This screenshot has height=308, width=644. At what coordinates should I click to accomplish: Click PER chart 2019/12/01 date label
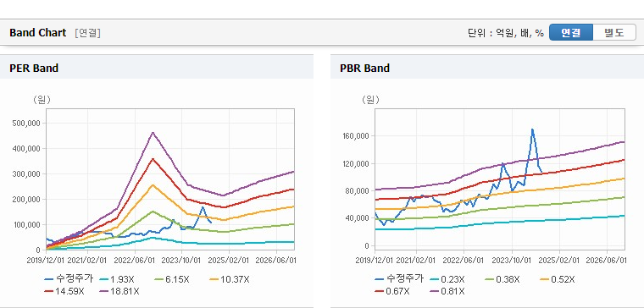[46, 261]
